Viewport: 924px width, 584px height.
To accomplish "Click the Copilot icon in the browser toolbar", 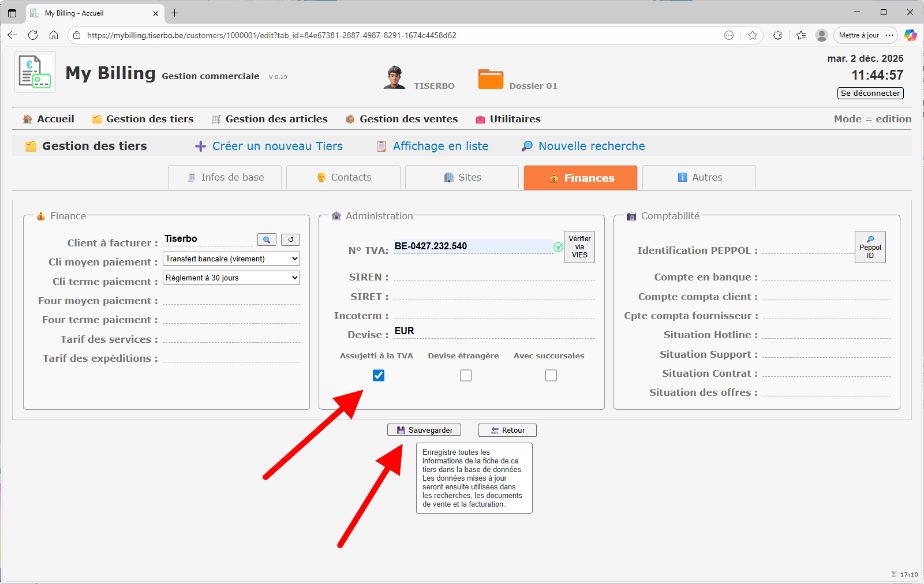I will click(911, 35).
